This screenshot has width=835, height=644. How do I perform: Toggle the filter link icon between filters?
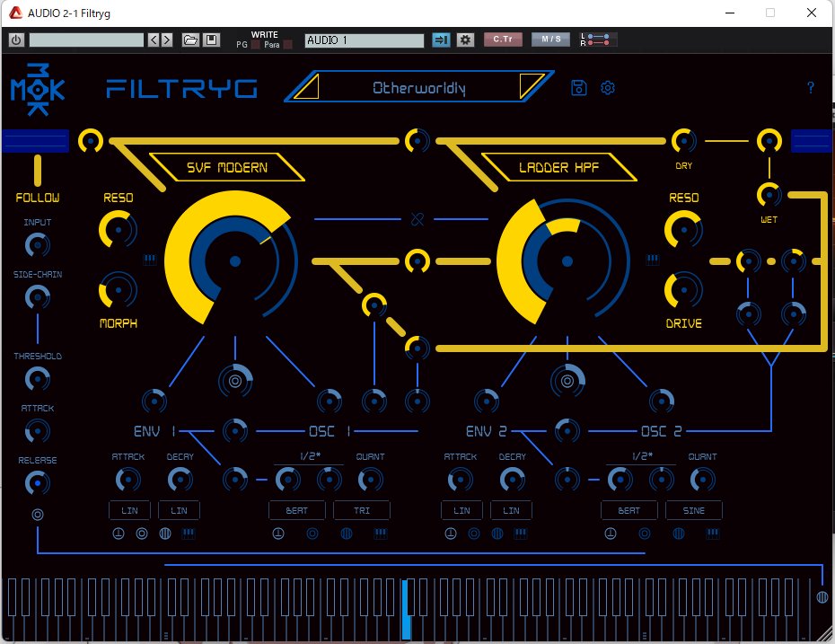click(417, 219)
